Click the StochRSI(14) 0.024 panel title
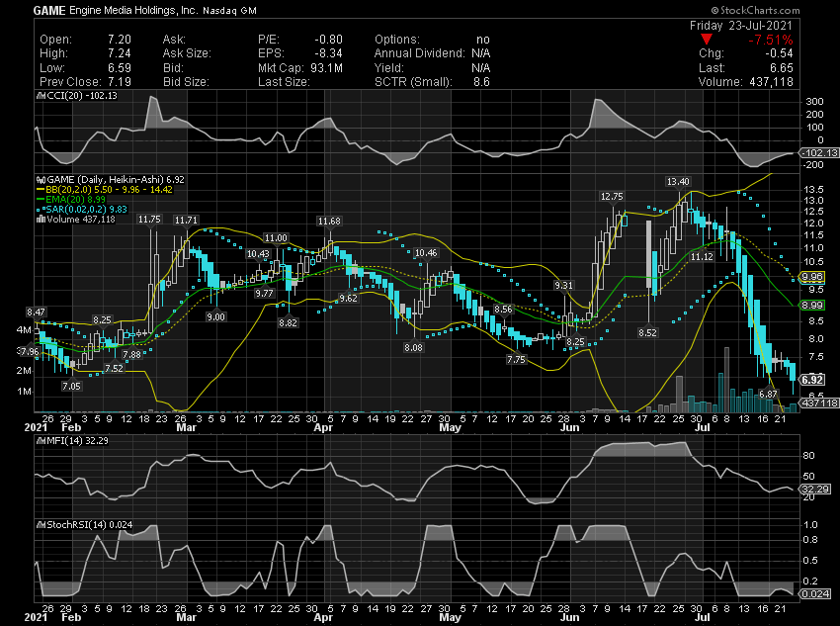The height and width of the screenshot is (626, 840). [90, 525]
